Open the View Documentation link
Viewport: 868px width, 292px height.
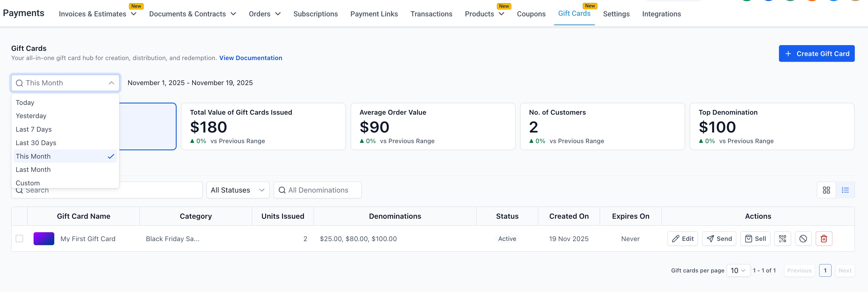point(251,58)
